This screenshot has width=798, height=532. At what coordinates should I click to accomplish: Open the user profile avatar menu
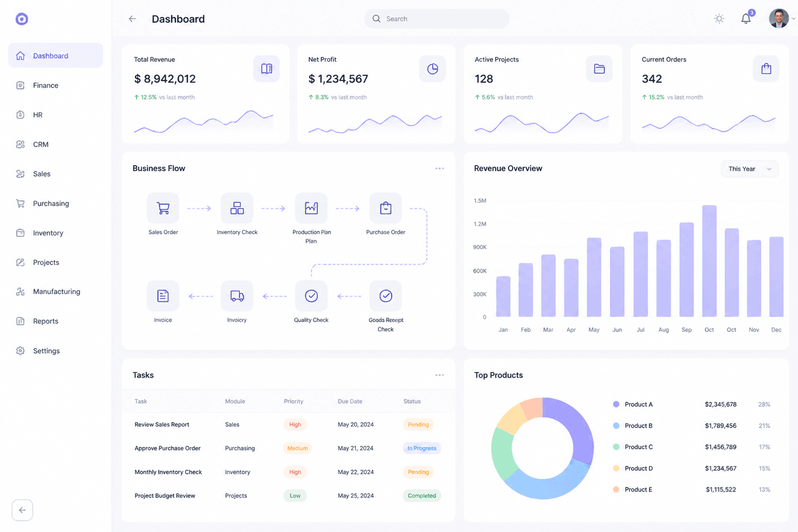point(779,19)
